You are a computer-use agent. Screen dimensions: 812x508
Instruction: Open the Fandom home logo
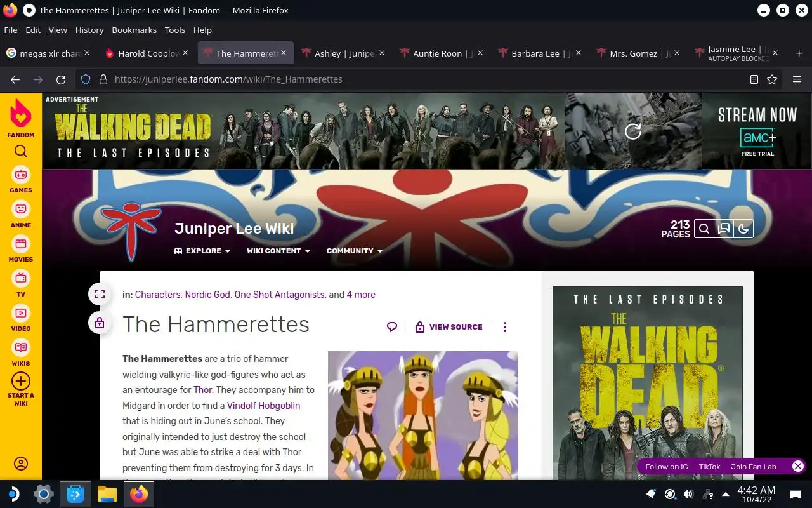pyautogui.click(x=21, y=118)
